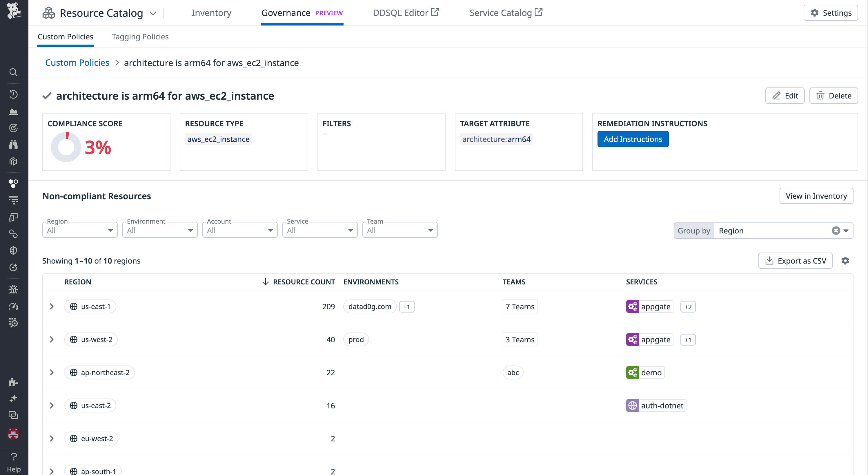Switch to the Tagging Policies tab
This screenshot has height=475, width=868.
click(140, 36)
